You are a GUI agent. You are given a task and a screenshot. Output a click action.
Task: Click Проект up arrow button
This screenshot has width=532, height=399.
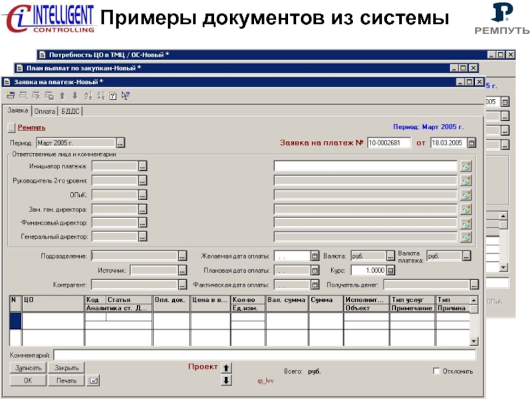[x=226, y=368]
